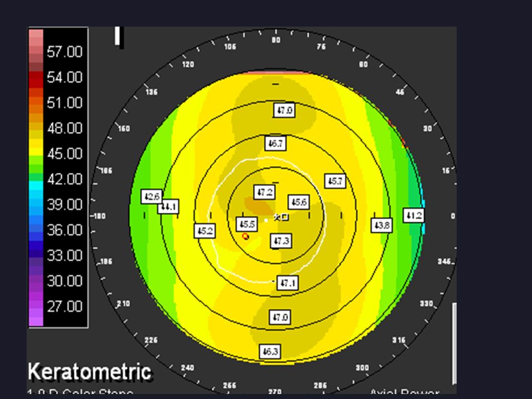
Task: Click the 46.3 power reading label
Action: 270,351
